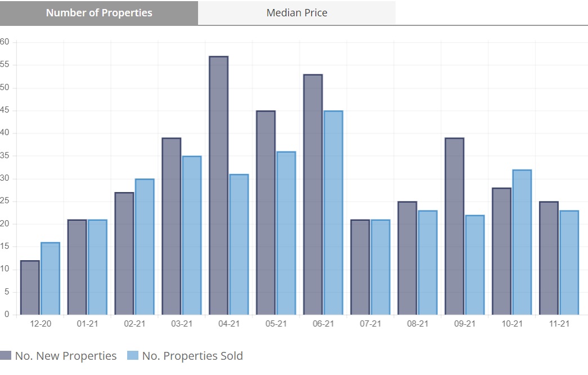This screenshot has height=375, width=588.
Task: Toggle the No. Properties Sold legend entry
Action: pyautogui.click(x=192, y=356)
